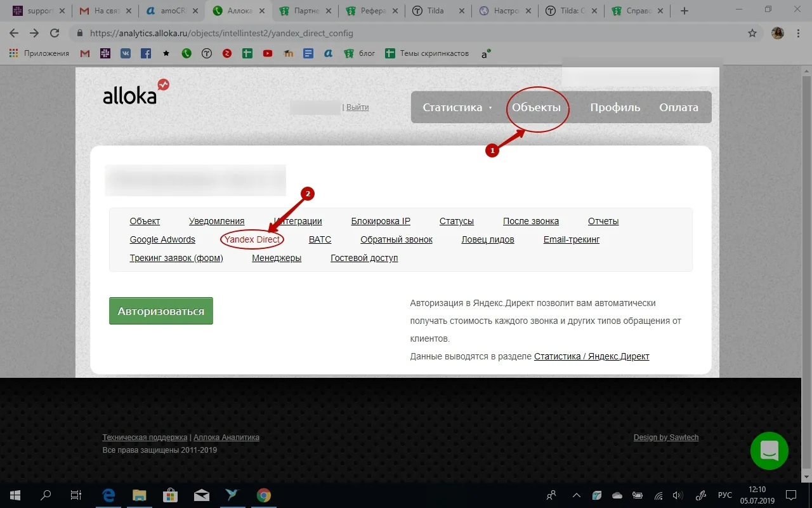Open the Slack bookmark icon
The width and height of the screenshot is (812, 508).
(105, 53)
